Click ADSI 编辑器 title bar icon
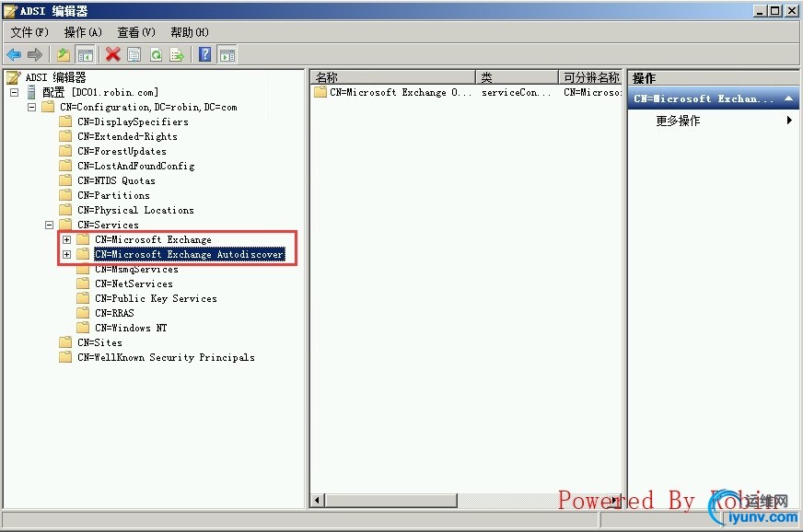This screenshot has width=803, height=532. [x=10, y=10]
